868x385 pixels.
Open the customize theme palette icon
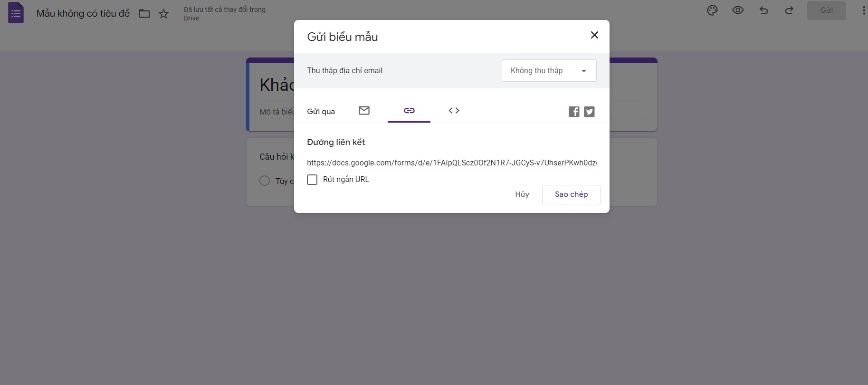[x=712, y=10]
